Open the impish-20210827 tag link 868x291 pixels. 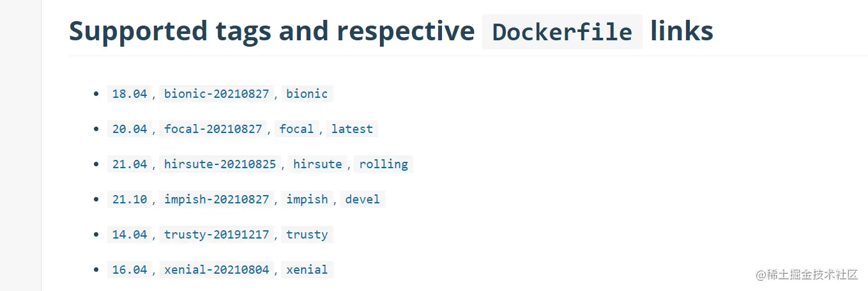coord(217,200)
